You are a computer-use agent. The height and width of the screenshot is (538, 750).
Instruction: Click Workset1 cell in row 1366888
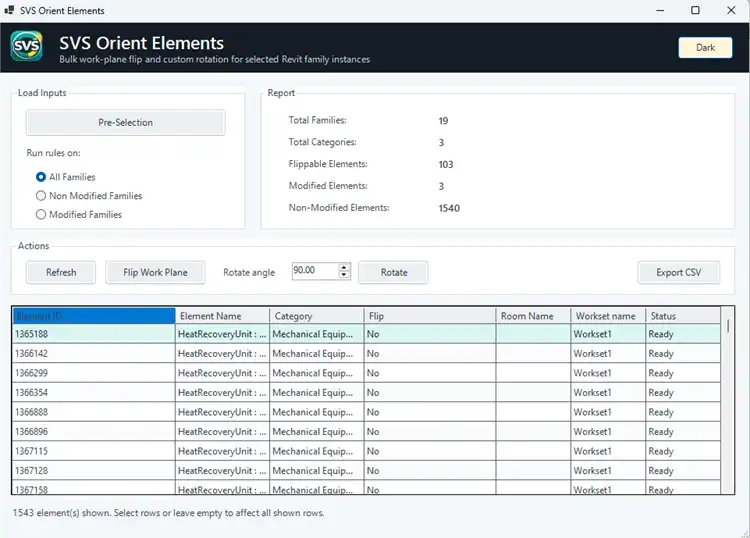pos(608,412)
